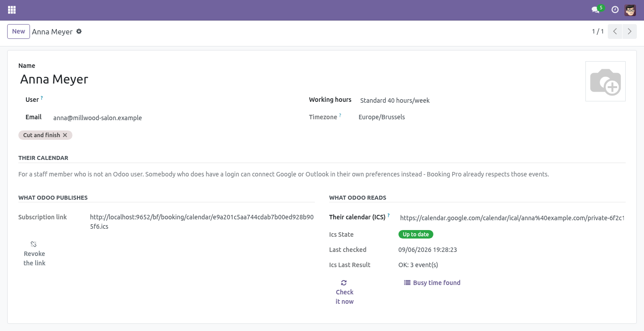Go to the previous record
Viewport: 644px width, 331px height.
coord(615,31)
